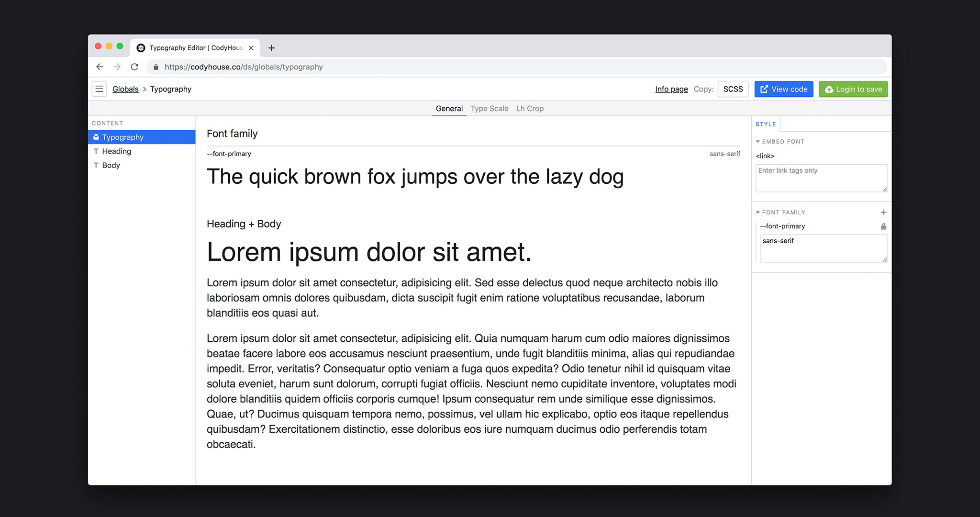Open the Info page link
This screenshot has width=980, height=517.
click(x=671, y=89)
